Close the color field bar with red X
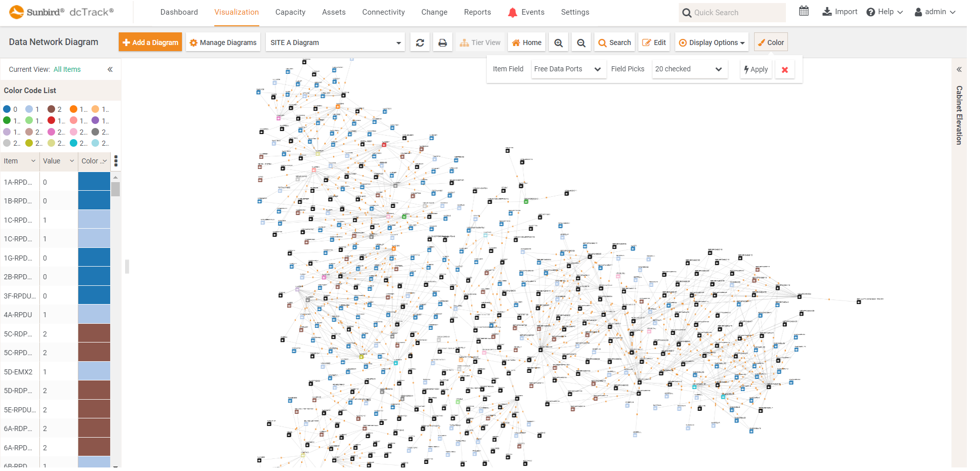The image size is (980, 471). 785,70
